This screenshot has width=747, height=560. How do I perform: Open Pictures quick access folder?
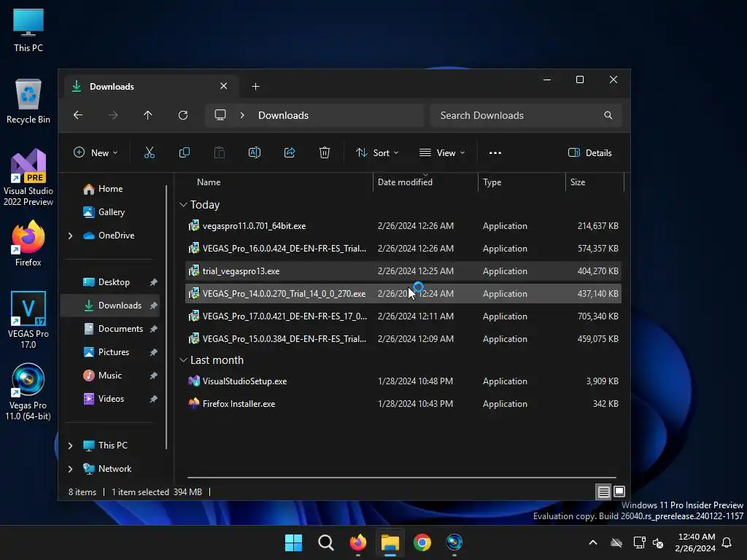[x=110, y=352]
